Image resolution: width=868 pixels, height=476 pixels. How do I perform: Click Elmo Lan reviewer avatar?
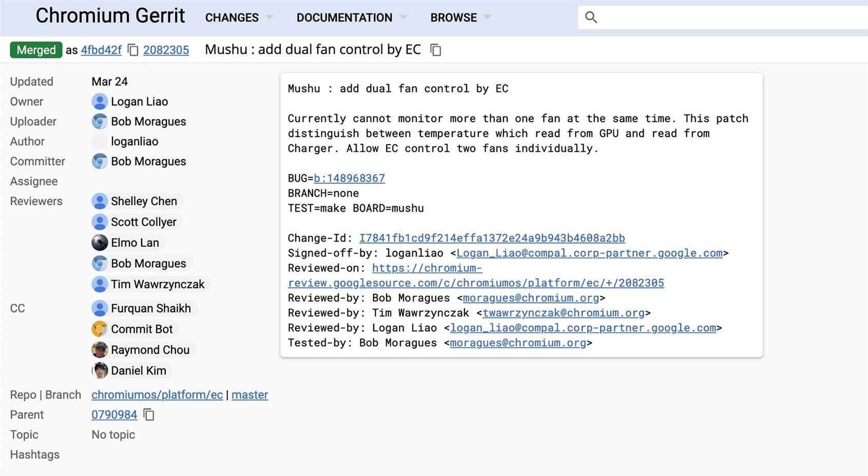100,243
